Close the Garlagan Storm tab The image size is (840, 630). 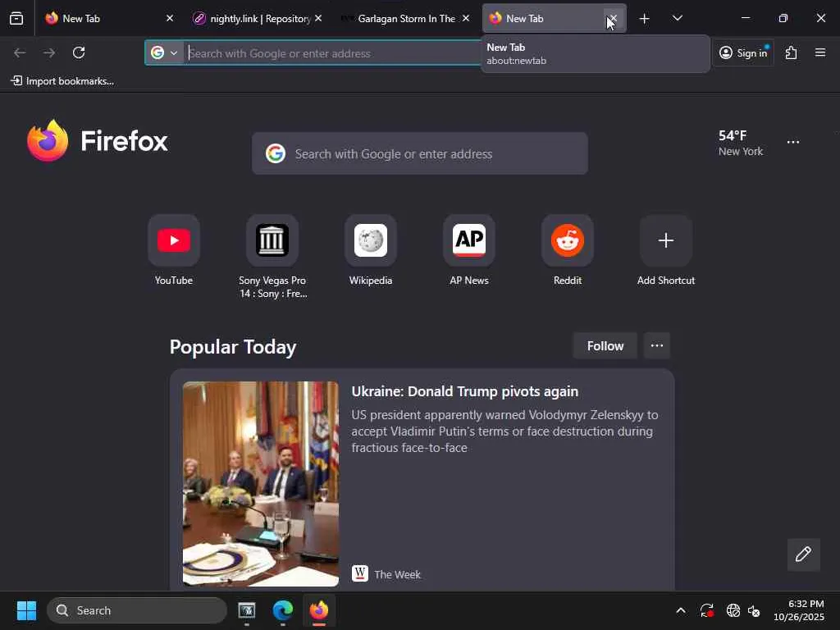coord(466,18)
